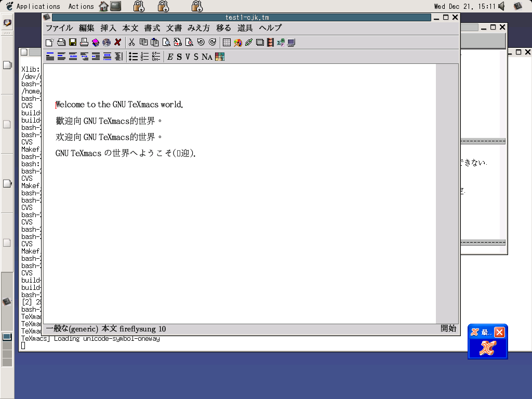532x399 pixels.
Task: Click the text 'Welcome to the GNU TeXmacs world.'
Action: [119, 104]
